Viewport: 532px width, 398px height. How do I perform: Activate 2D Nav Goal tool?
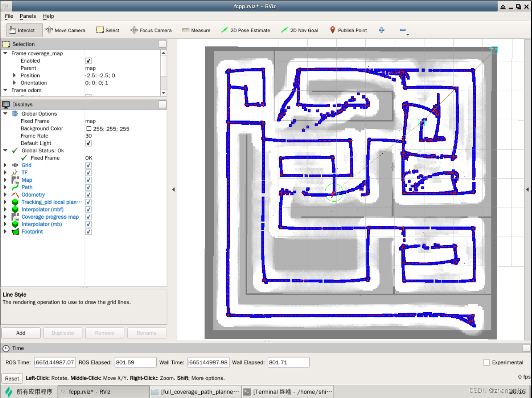[x=300, y=30]
